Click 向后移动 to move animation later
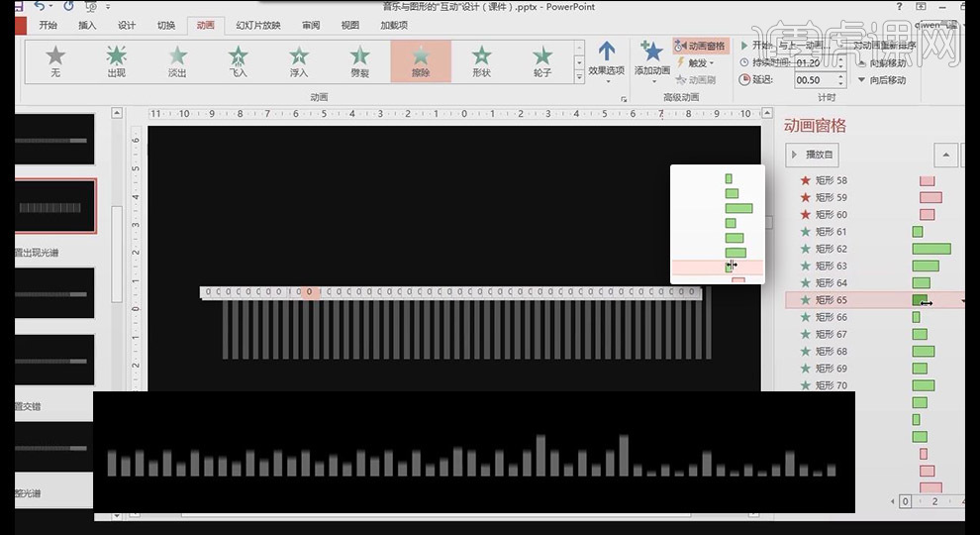This screenshot has width=980, height=535. coord(881,80)
